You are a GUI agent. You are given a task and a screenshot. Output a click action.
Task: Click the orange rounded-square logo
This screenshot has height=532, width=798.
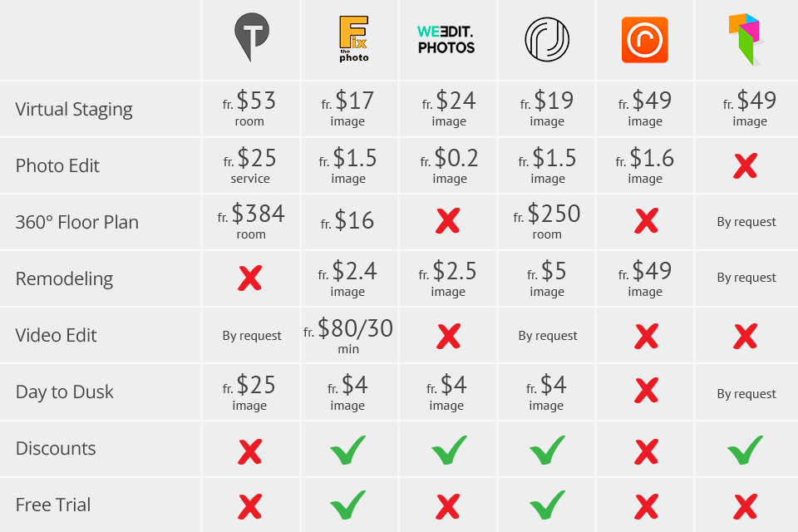click(x=644, y=40)
